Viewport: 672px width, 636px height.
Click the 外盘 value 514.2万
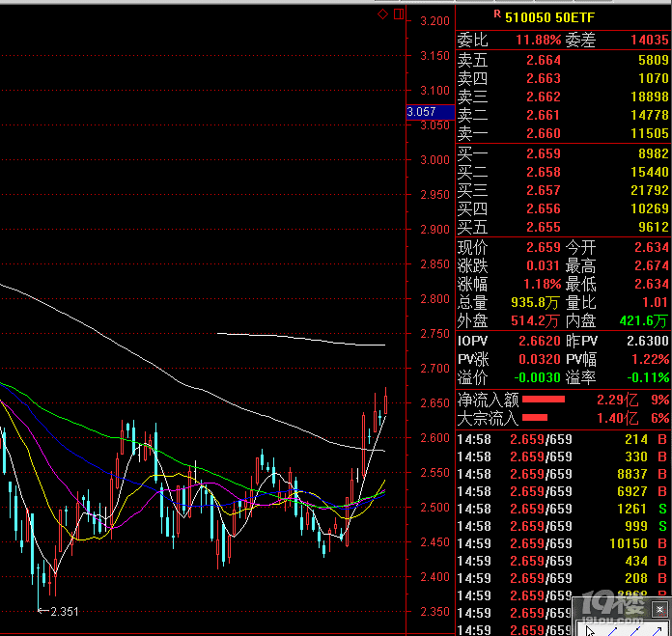(x=535, y=320)
